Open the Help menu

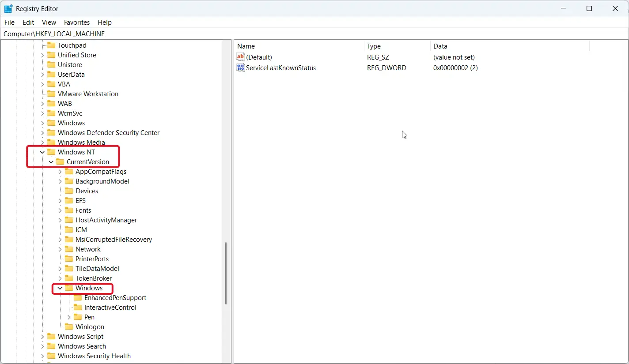105,23
